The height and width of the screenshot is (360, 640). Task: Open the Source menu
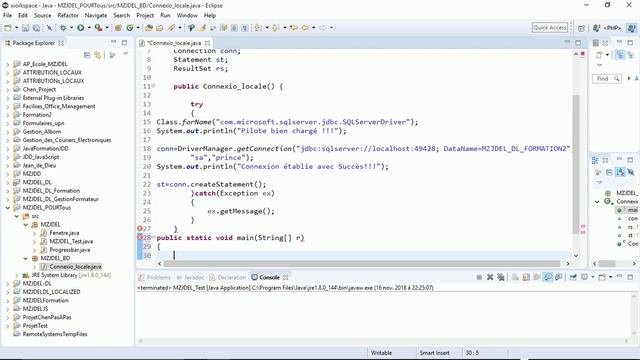coord(42,16)
